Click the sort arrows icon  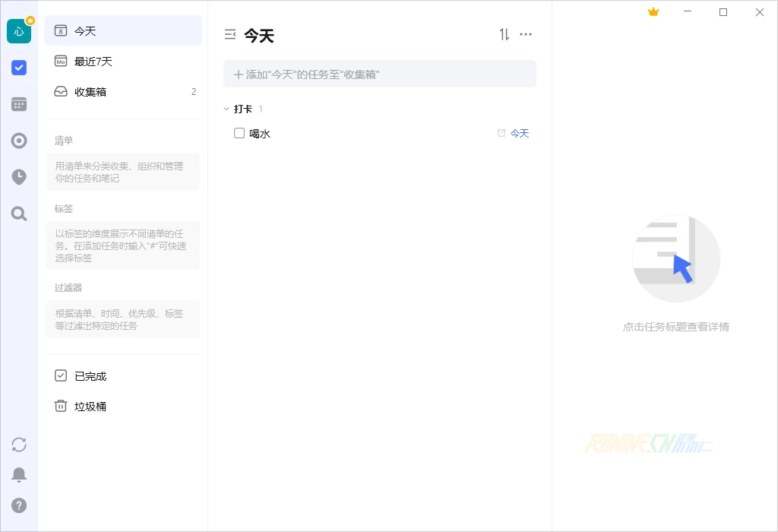pyautogui.click(x=504, y=34)
